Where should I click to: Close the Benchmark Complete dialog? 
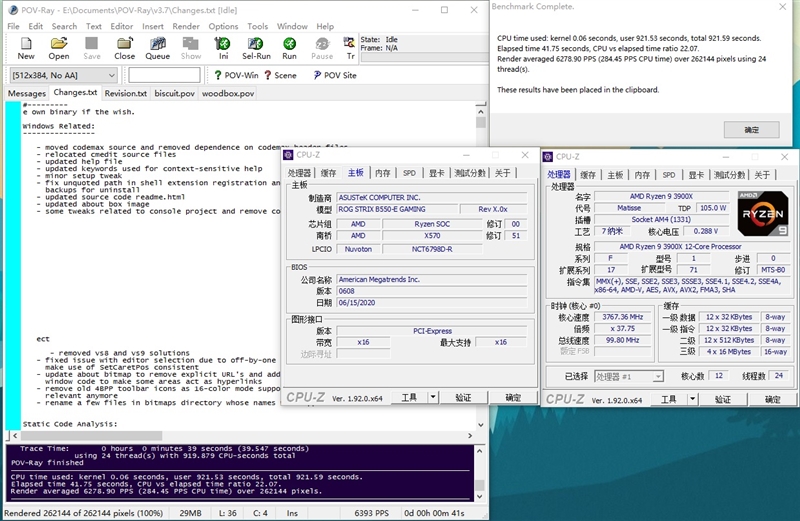(x=783, y=7)
